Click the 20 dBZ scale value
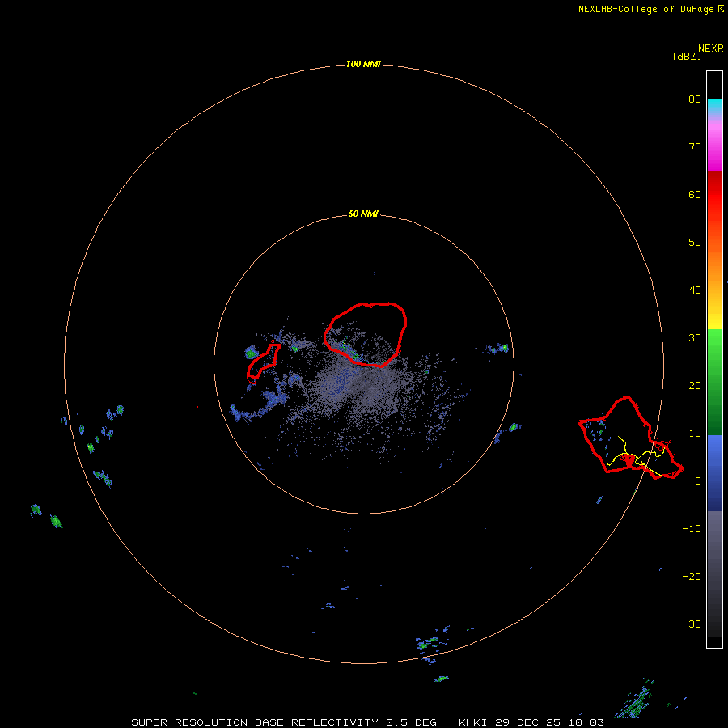This screenshot has height=728, width=728. 695,385
